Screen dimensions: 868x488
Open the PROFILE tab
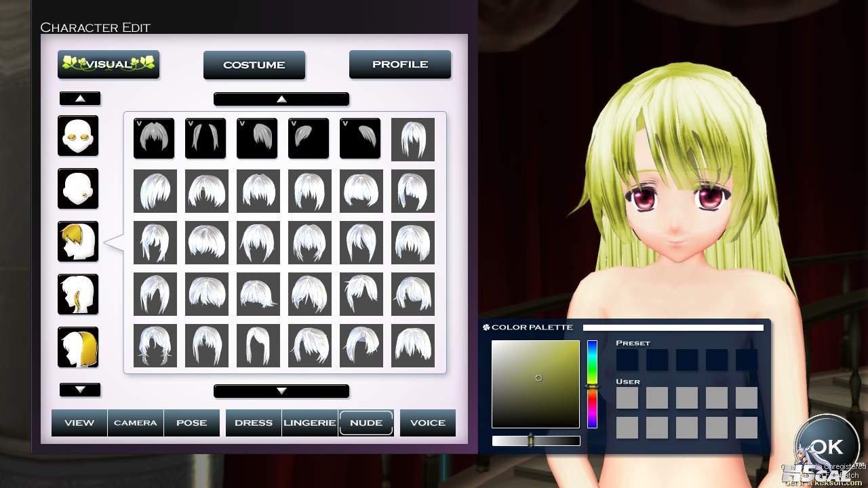(400, 64)
